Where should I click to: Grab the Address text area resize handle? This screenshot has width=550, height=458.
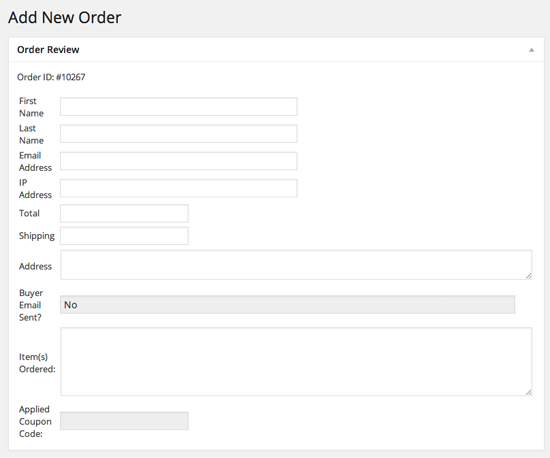[x=529, y=276]
